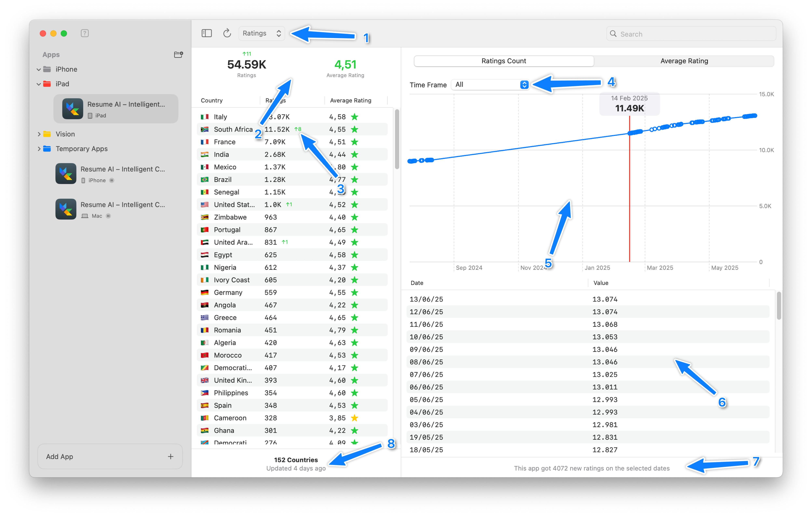Click the iPhone folder icon

(x=47, y=69)
